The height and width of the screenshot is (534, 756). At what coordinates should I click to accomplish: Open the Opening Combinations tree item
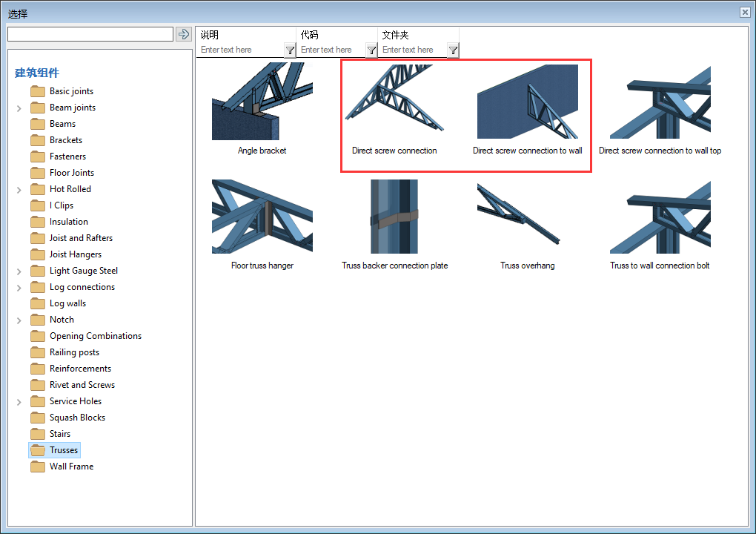tap(96, 336)
